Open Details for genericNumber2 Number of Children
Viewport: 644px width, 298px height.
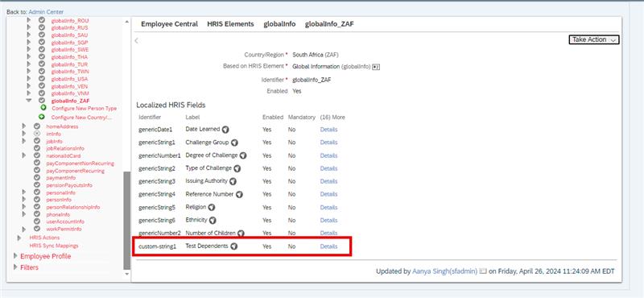(328, 233)
